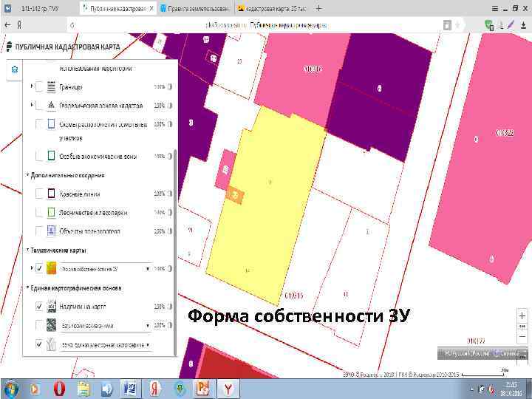Viewport: 532px width, 399px height.
Task: Enable the Геодезическая основа кадастра checkbox
Action: click(39, 105)
